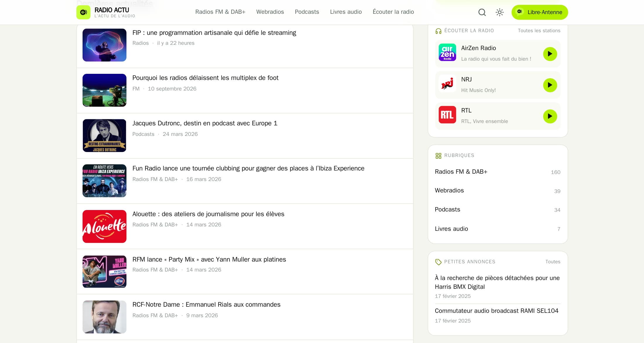The image size is (644, 343).
Task: Click "La radio qui vous fait du bien !" tagline
Action: (496, 59)
